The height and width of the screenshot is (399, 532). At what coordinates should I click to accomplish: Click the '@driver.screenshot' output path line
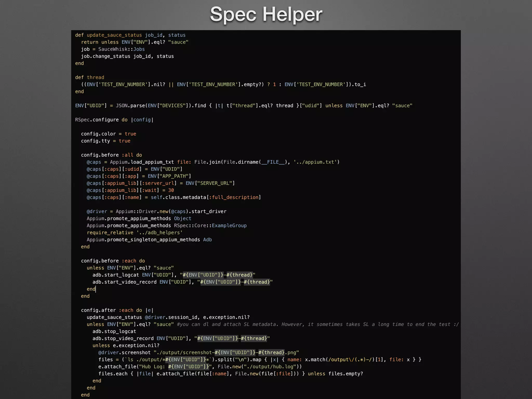pos(198,353)
